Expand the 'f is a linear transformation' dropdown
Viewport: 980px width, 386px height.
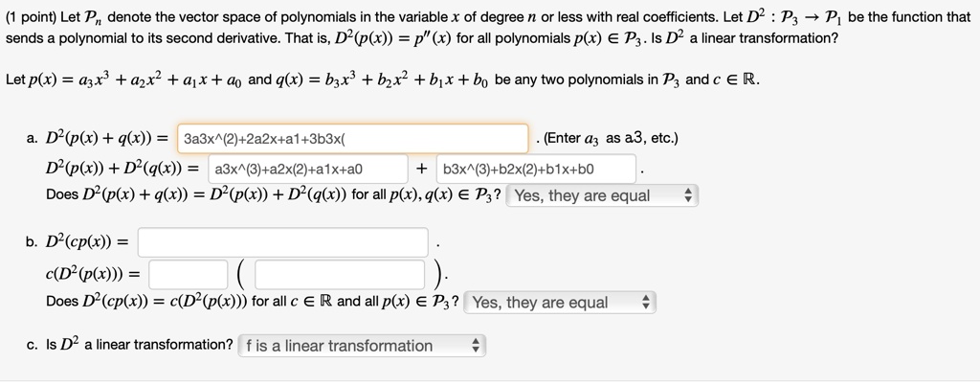(x=362, y=345)
